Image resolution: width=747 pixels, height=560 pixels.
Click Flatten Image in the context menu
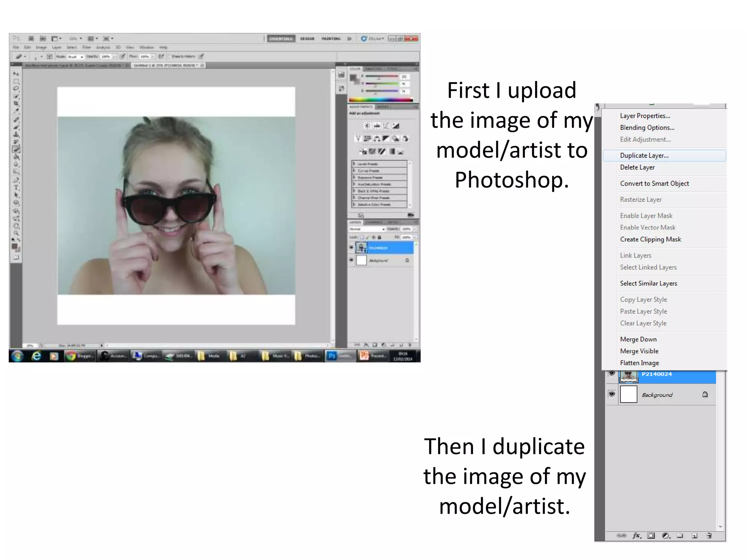point(639,363)
